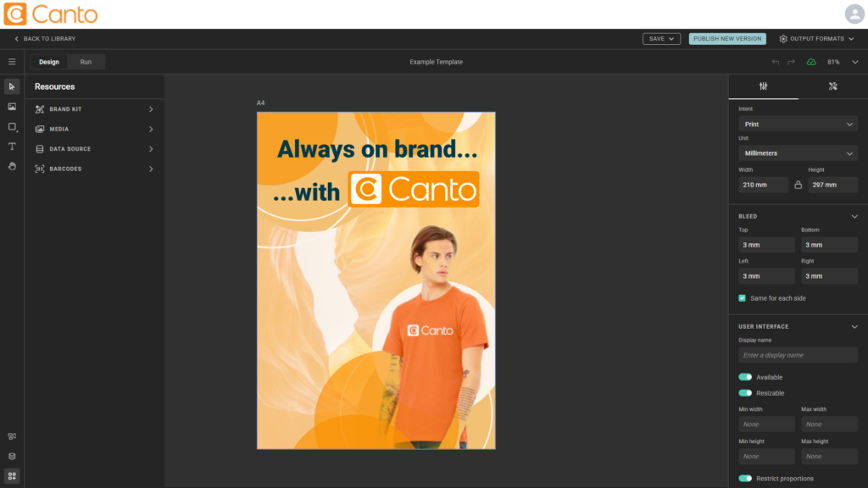Select the image frame tool
The image size is (868, 488).
coord(12,107)
